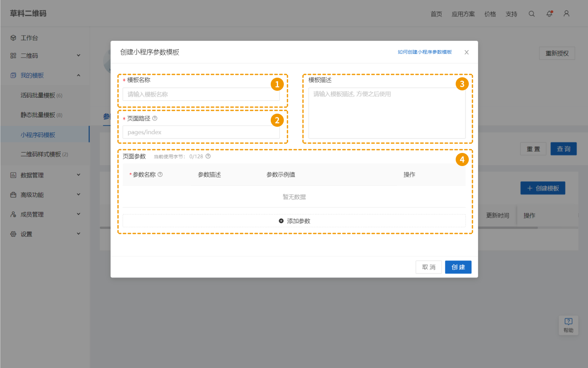Viewport: 588px width, 368px height.
Task: Click the help icon beside 参数名称
Action: (x=160, y=174)
